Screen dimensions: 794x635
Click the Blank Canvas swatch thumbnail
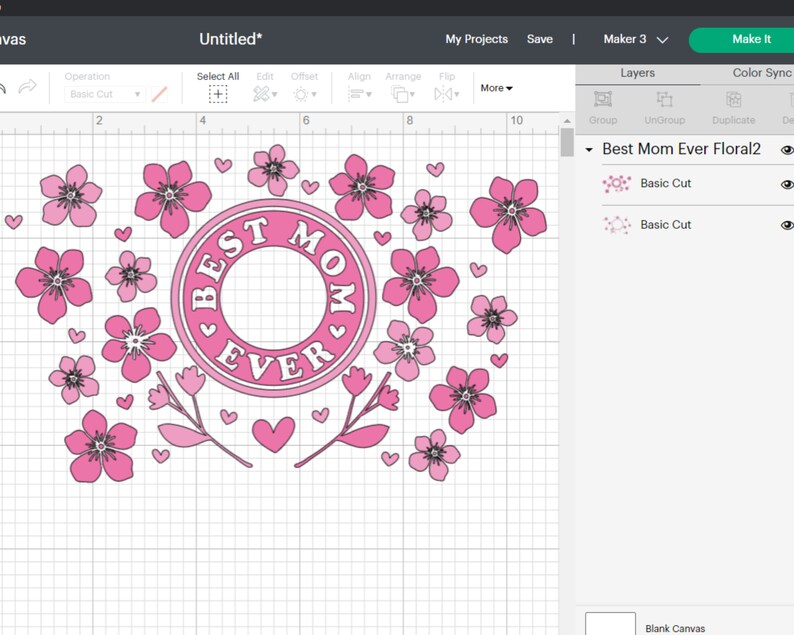pyautogui.click(x=610, y=623)
